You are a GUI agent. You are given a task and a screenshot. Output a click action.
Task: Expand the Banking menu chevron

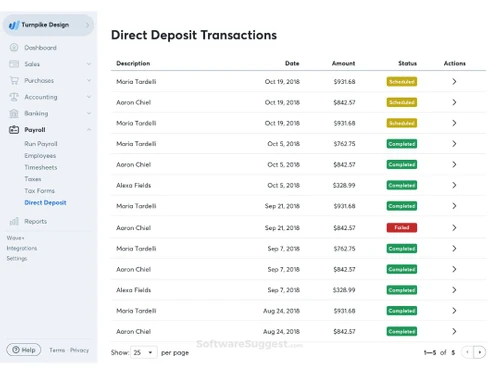89,113
